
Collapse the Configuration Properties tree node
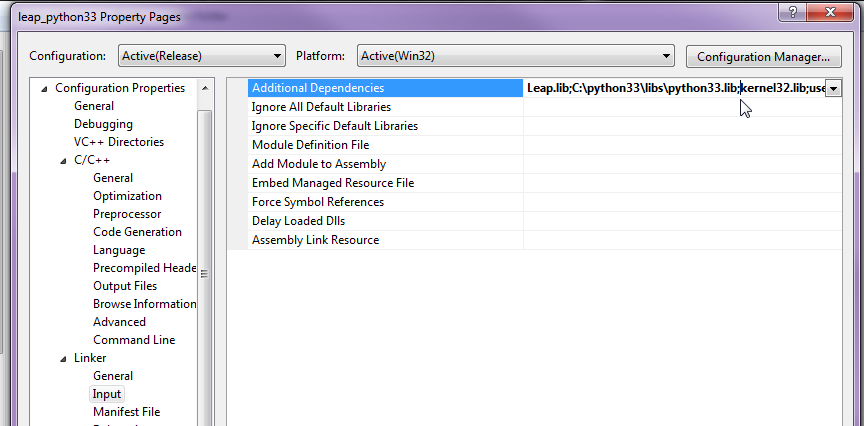tap(44, 88)
